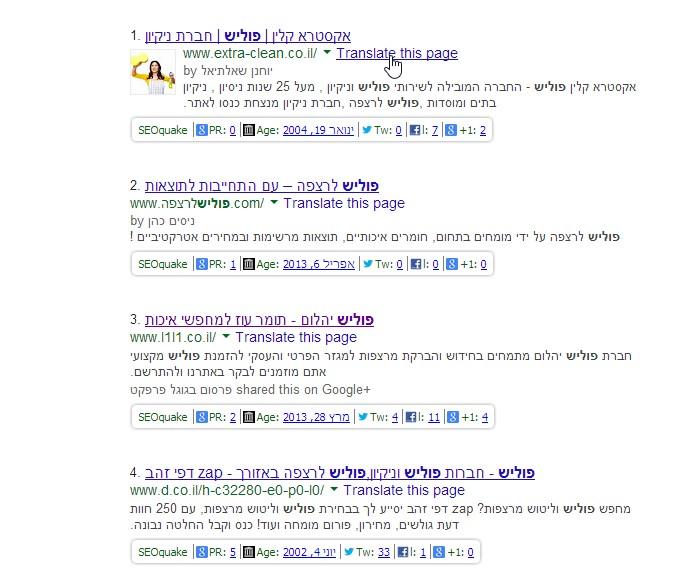679x573 pixels.
Task: Click Twitter icon in result 1 SEOquake bar
Action: point(367,130)
